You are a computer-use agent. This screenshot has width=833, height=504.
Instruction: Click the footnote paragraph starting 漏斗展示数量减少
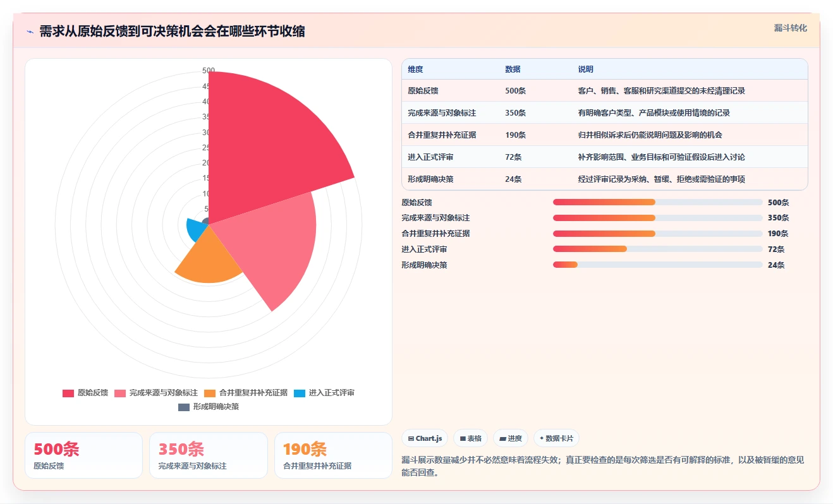[603, 466]
